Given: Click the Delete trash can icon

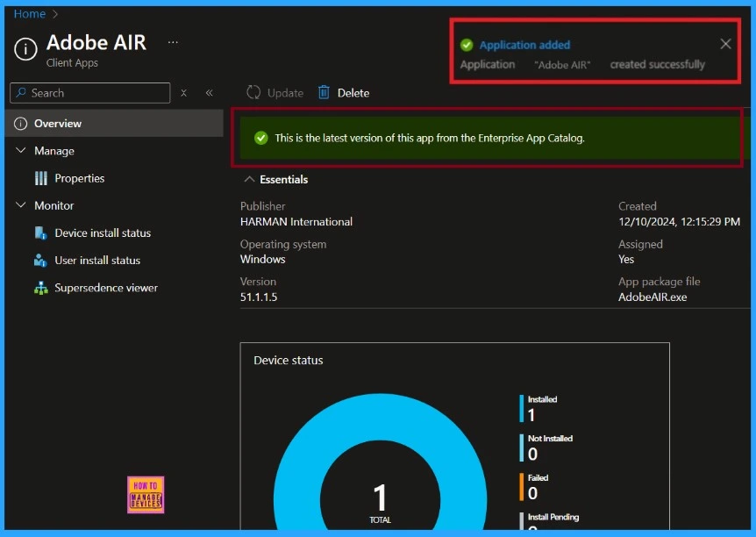Looking at the screenshot, I should tap(324, 92).
